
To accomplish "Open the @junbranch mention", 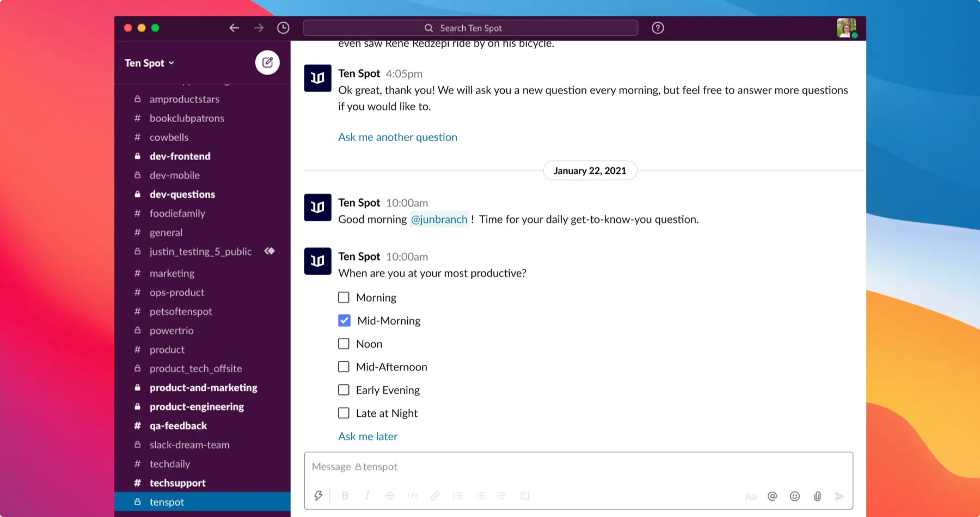I will click(439, 219).
